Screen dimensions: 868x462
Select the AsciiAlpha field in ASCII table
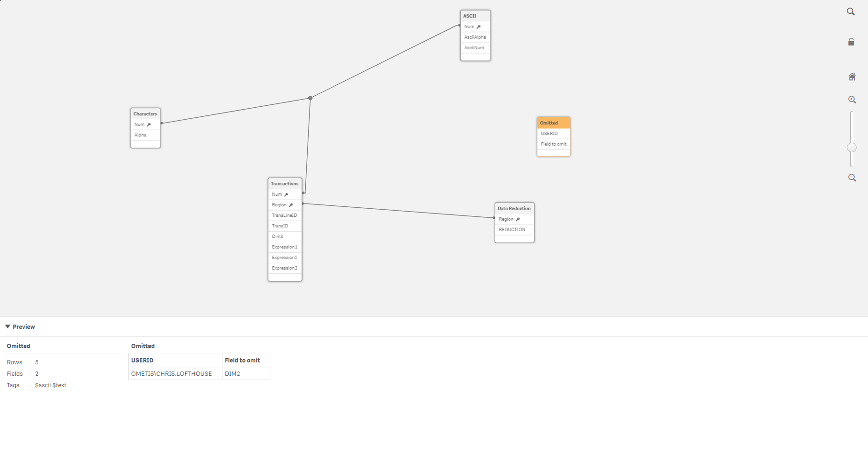475,37
